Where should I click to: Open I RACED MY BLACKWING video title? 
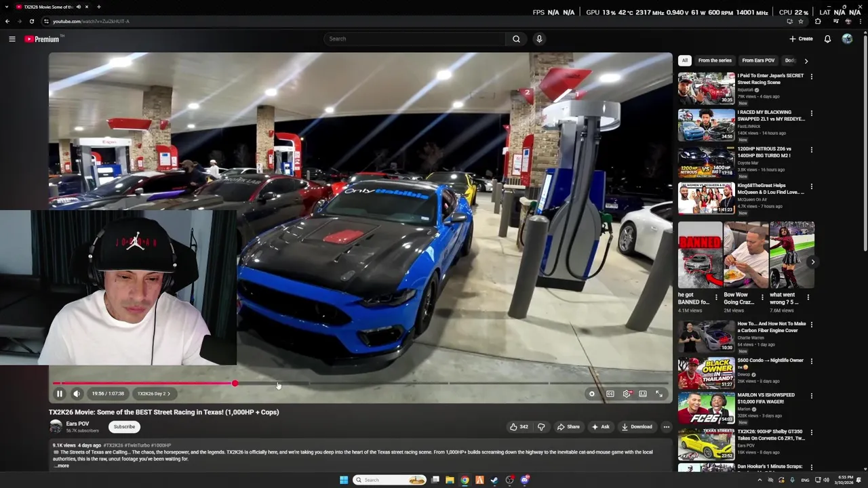[x=771, y=115]
